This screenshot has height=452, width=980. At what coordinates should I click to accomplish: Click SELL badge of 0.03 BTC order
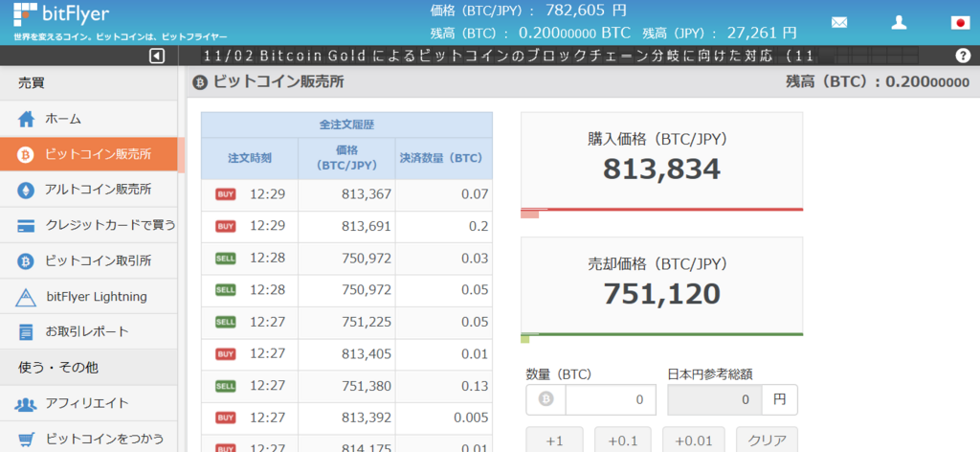(226, 259)
